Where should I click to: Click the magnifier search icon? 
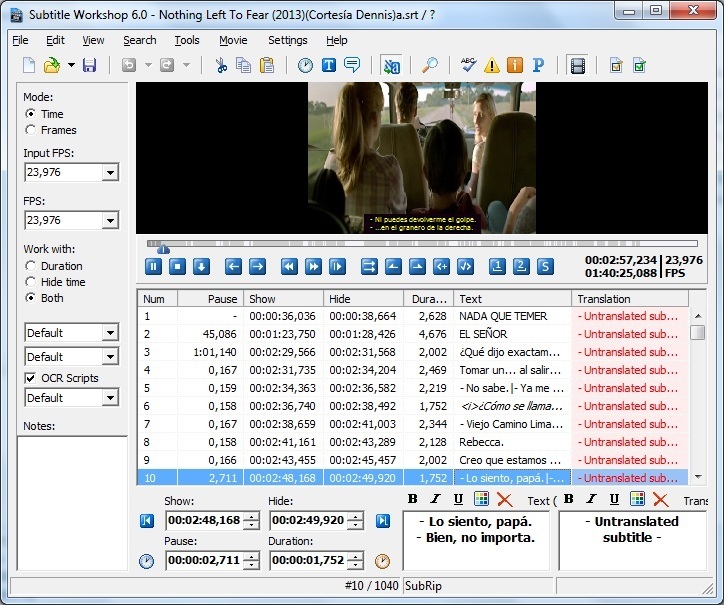click(429, 65)
